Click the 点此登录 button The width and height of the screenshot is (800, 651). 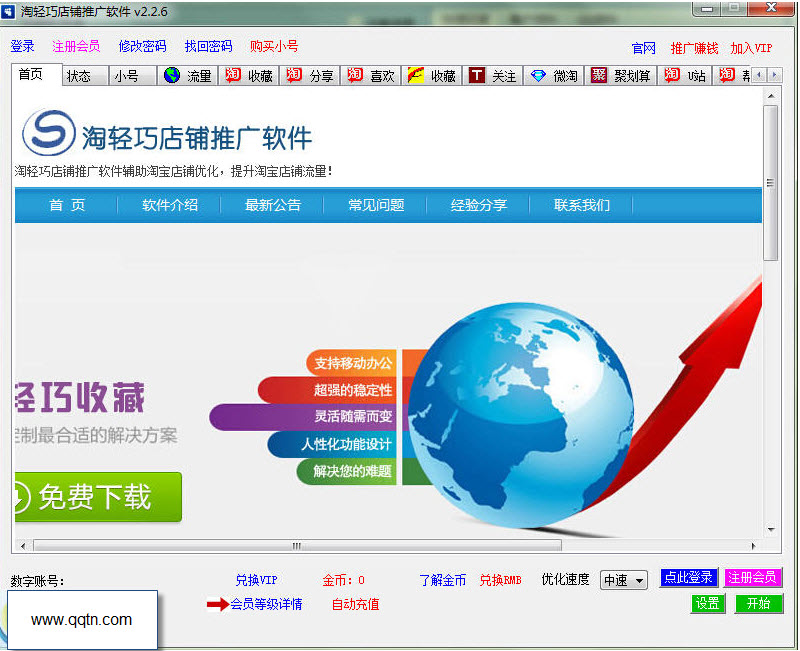[x=689, y=578]
